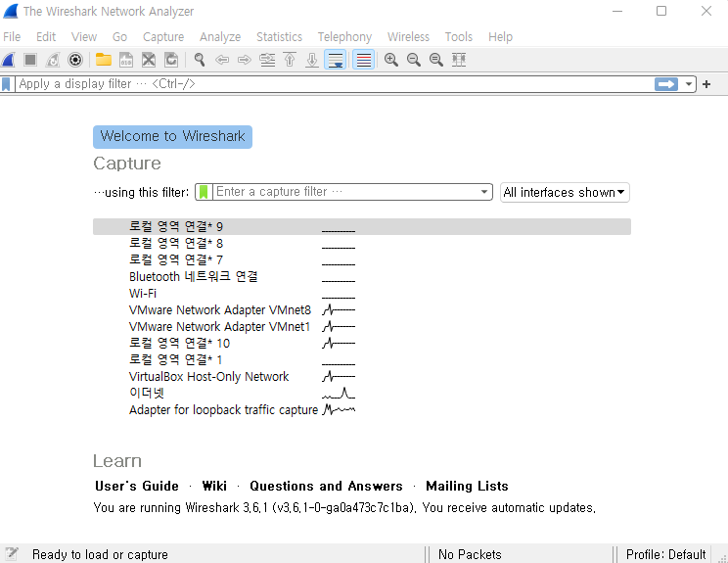
Task: Go to specified packet icon
Action: (267, 60)
